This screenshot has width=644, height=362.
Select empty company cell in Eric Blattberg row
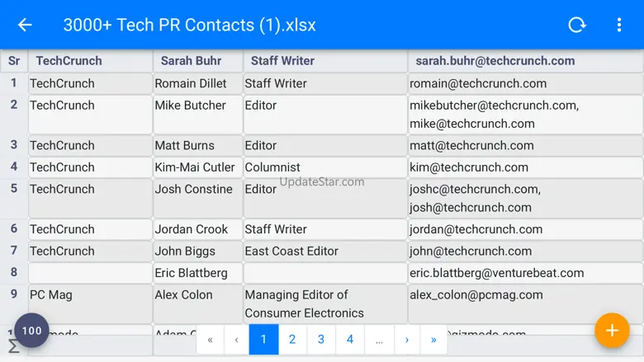[90, 273]
